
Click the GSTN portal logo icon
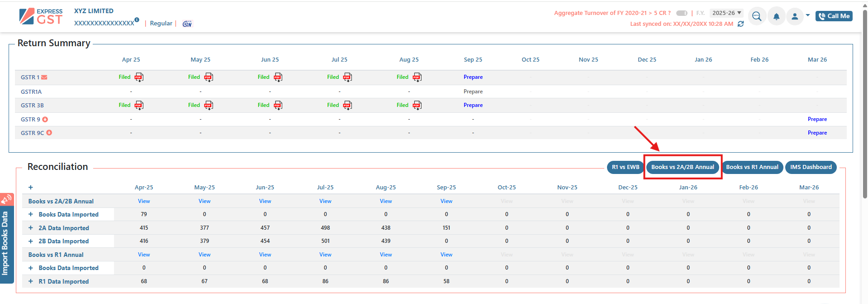187,24
